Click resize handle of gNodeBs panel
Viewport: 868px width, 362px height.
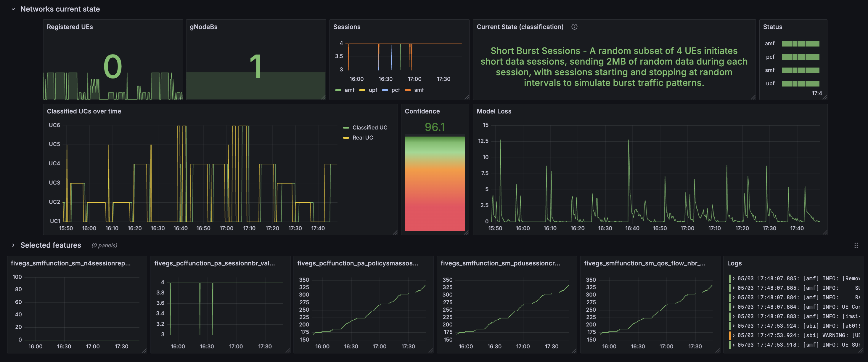(323, 97)
